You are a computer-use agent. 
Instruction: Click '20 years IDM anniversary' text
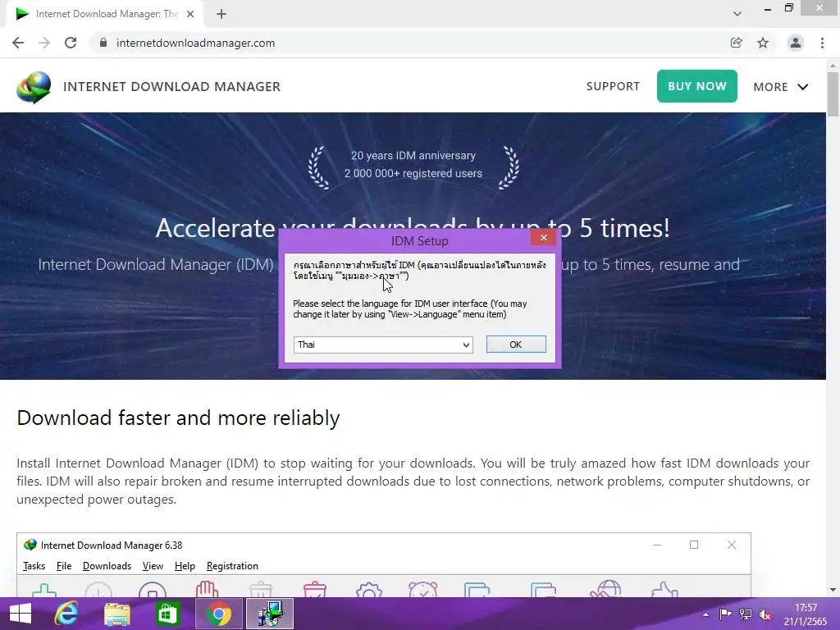(413, 155)
